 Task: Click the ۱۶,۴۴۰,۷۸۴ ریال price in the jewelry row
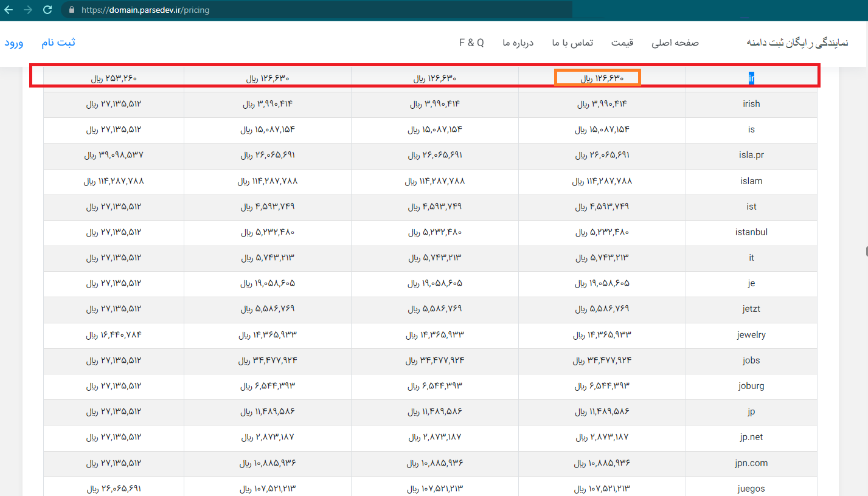click(114, 335)
